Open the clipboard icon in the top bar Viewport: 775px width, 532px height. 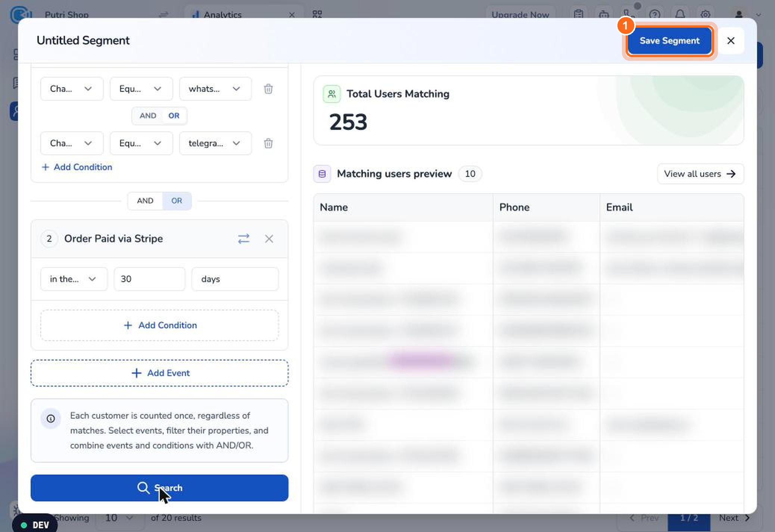click(578, 14)
